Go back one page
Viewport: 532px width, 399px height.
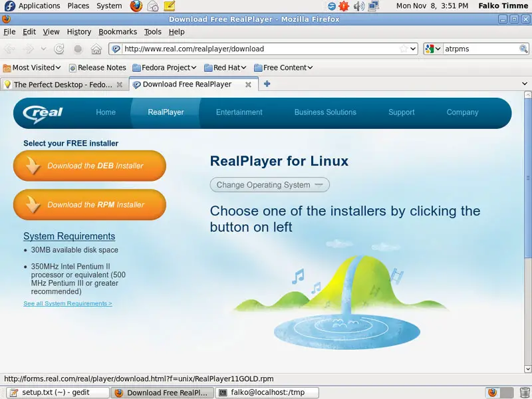(9, 49)
